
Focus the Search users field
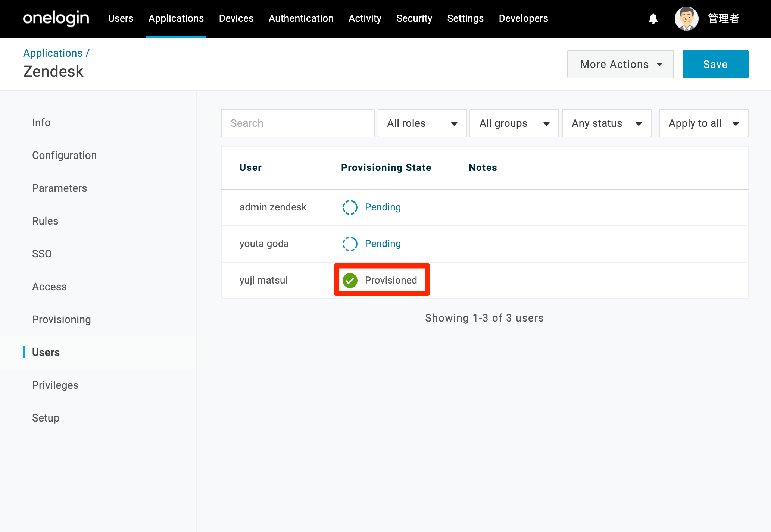coord(297,123)
